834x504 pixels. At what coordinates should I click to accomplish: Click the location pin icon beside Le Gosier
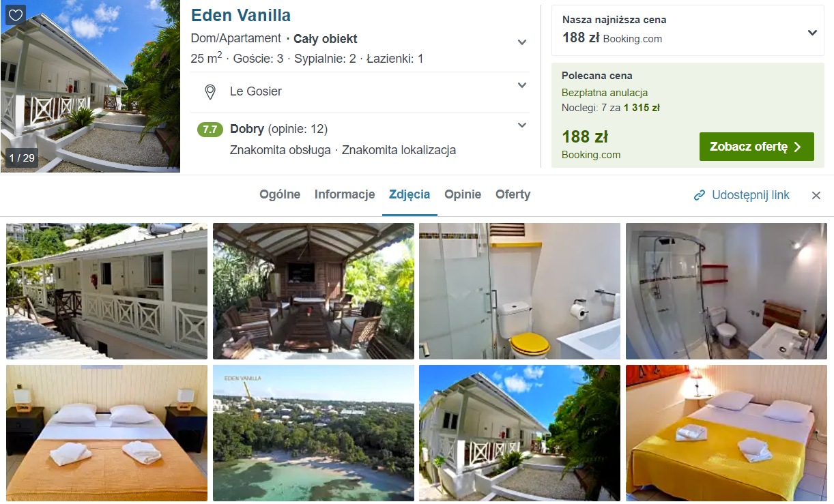click(210, 92)
